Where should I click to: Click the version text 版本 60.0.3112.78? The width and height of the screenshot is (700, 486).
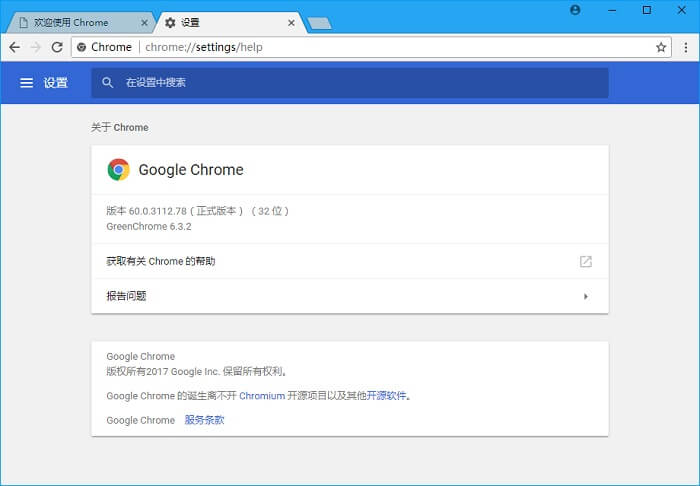tap(146, 211)
